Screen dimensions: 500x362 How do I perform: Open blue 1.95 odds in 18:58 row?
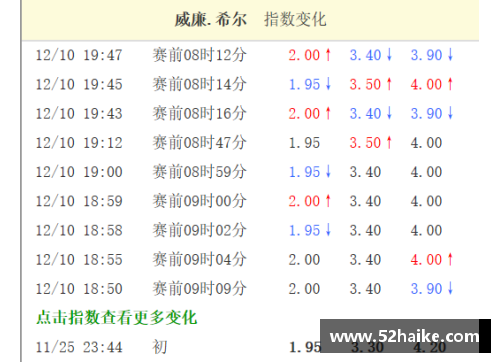[304, 231]
